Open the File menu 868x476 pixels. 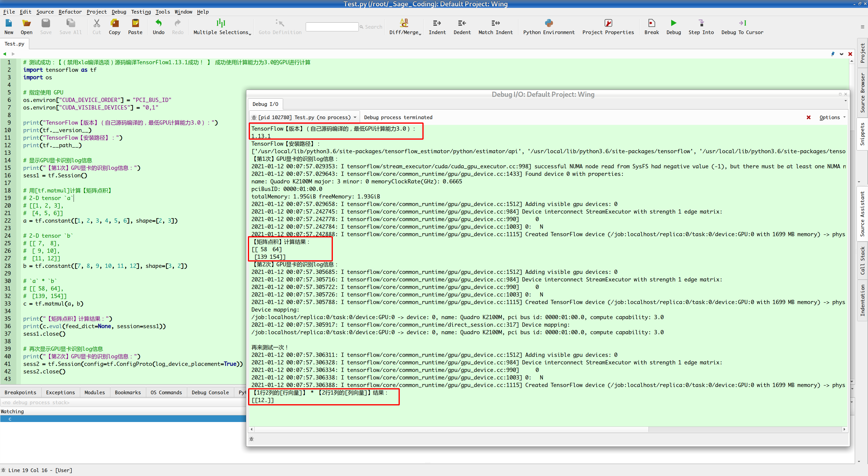click(9, 12)
